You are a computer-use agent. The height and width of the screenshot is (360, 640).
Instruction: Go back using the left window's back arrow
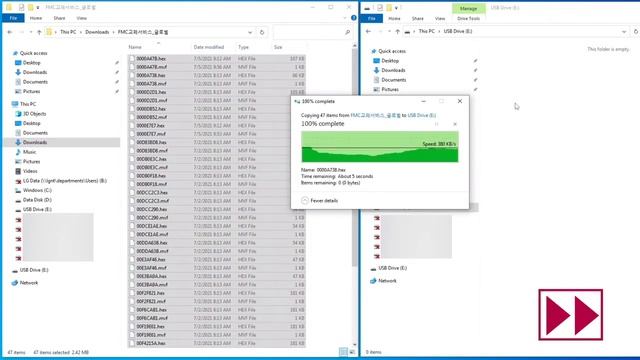pos(10,32)
